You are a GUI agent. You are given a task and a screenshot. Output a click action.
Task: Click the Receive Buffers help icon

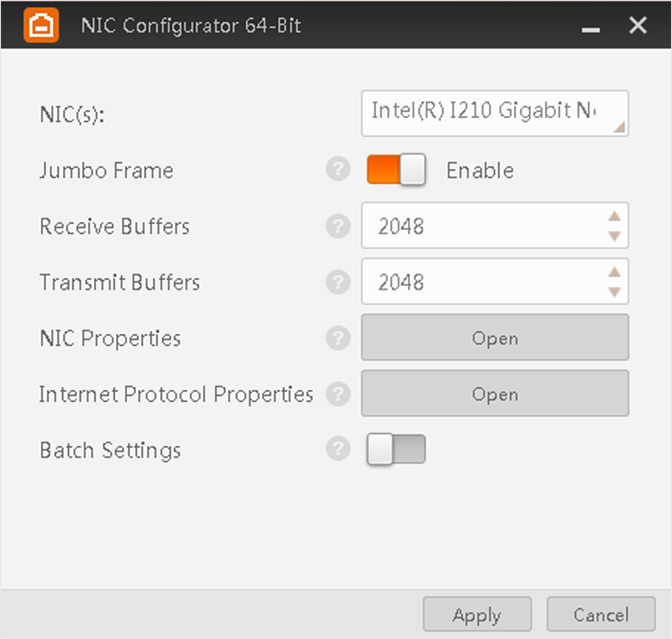[x=338, y=226]
